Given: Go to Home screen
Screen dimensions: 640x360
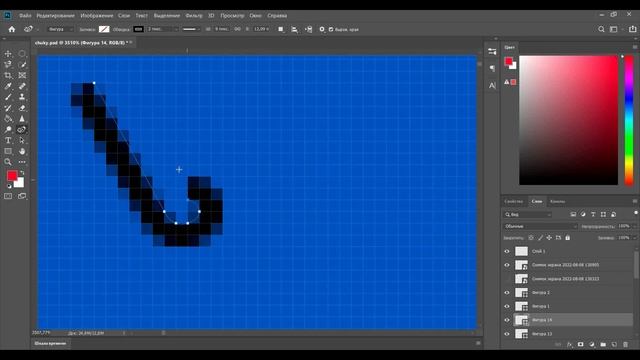Looking at the screenshot, I should pos(11,29).
